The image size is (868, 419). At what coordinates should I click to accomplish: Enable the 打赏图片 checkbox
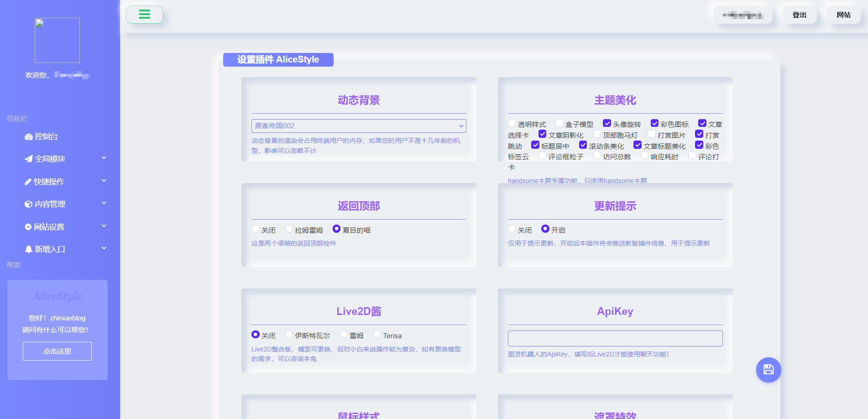651,134
